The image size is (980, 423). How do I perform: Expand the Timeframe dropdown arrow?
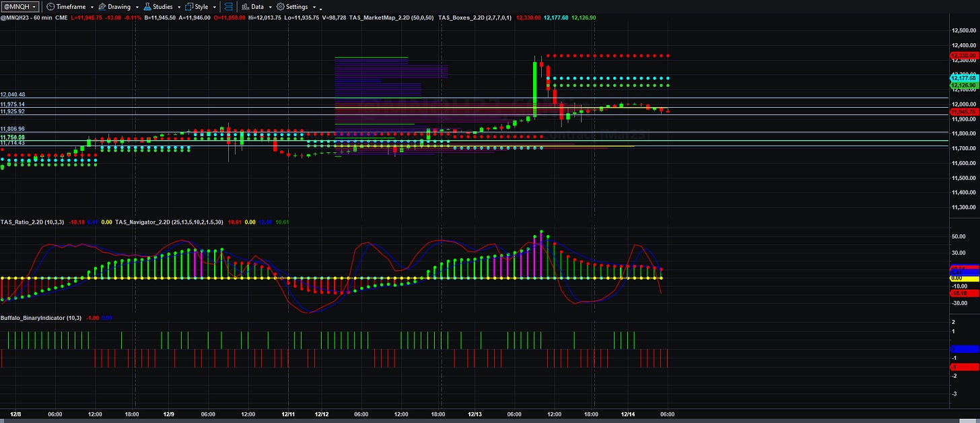(91, 7)
